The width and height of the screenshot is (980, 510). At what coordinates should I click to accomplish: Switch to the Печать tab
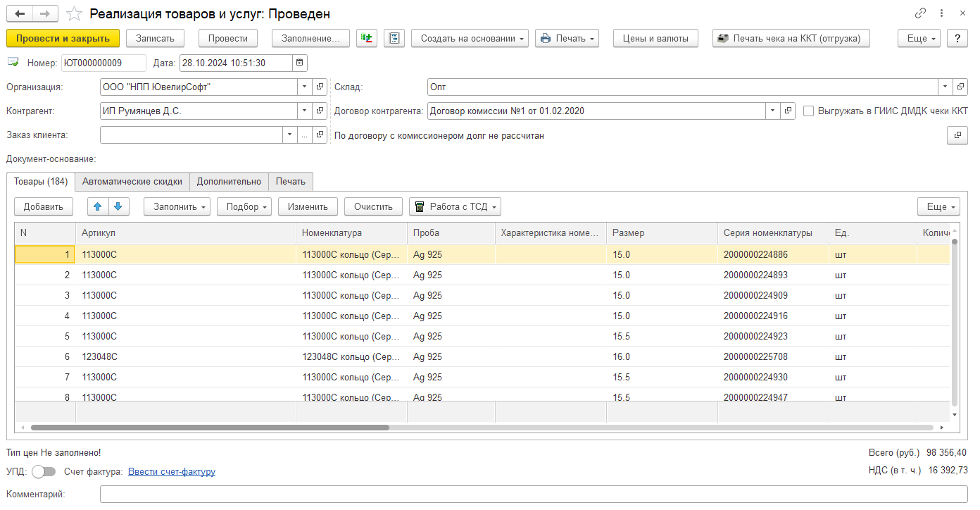click(291, 181)
